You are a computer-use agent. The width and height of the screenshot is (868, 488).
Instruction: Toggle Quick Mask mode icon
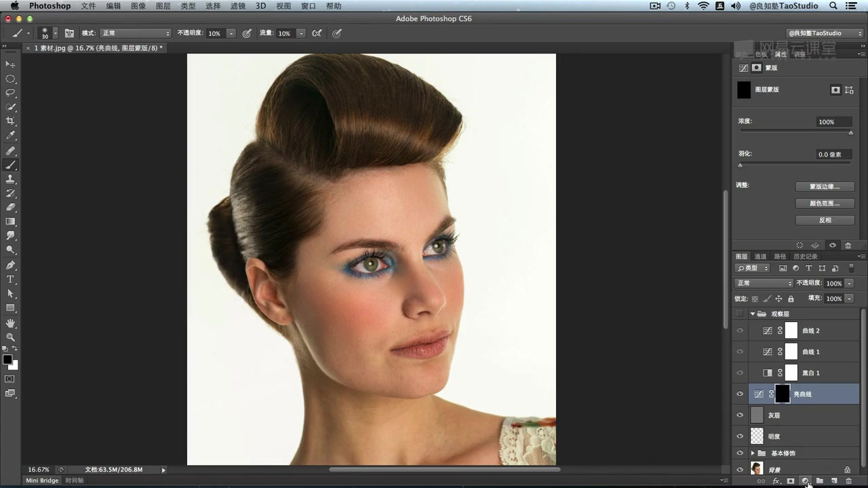tap(10, 378)
